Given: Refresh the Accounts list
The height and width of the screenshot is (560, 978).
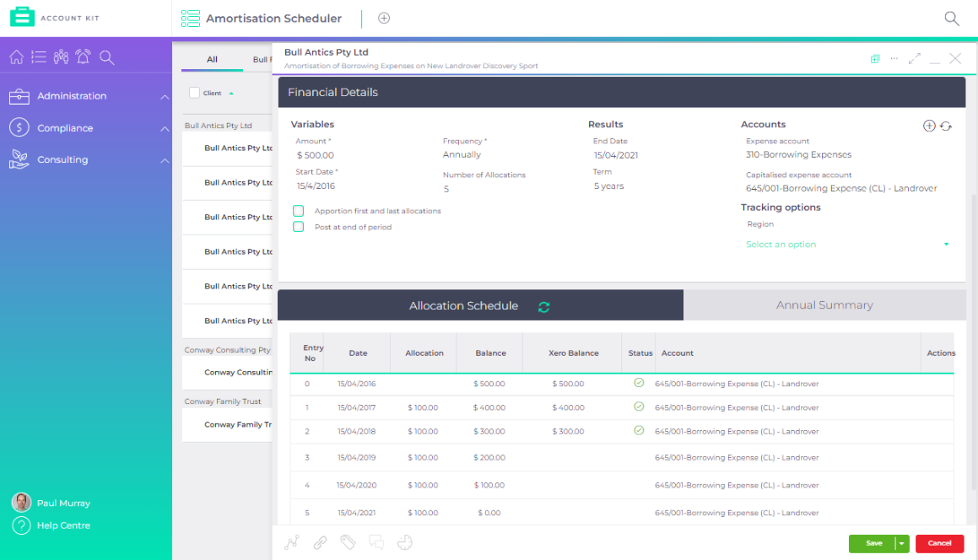Looking at the screenshot, I should click(x=946, y=126).
